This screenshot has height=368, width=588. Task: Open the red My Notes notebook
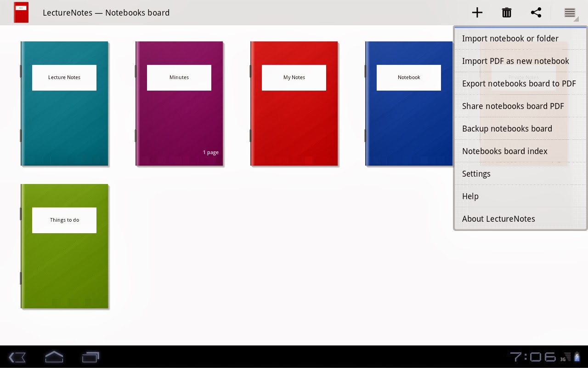[294, 103]
